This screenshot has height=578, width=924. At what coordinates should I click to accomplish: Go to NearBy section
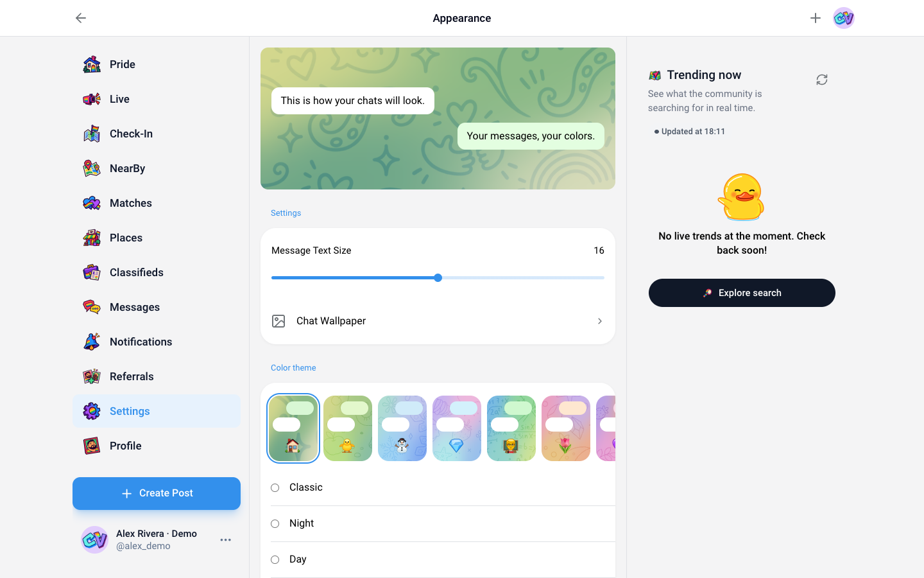(x=157, y=168)
